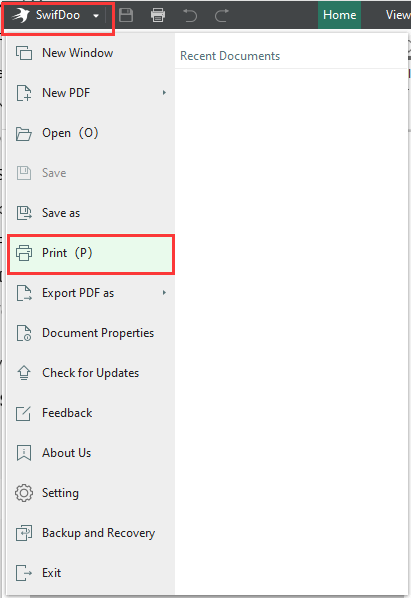Open the SwifDoo menu dropdown arrow
This screenshot has width=411, height=598.
click(96, 16)
